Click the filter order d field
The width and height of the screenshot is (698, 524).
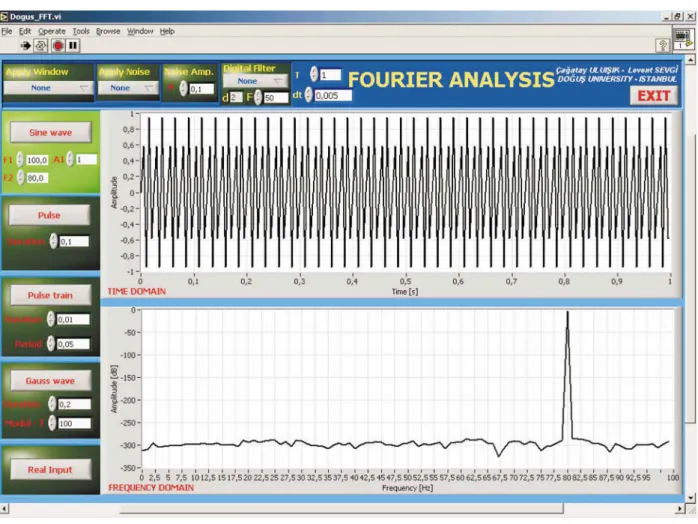coord(236,97)
